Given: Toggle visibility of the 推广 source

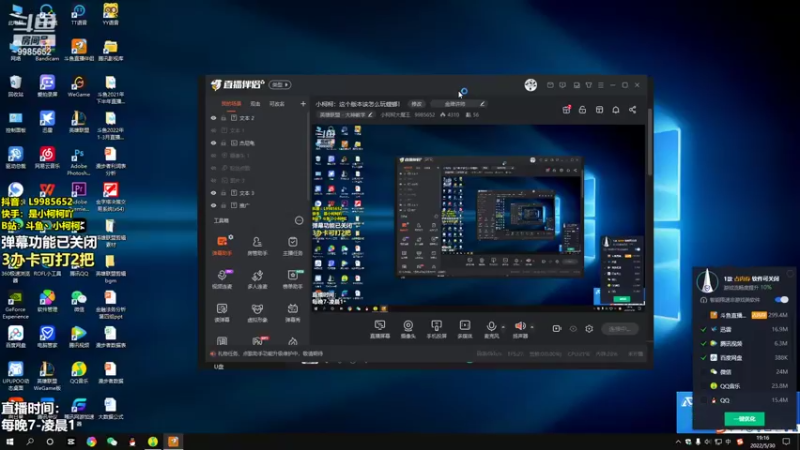Looking at the screenshot, I should [213, 206].
